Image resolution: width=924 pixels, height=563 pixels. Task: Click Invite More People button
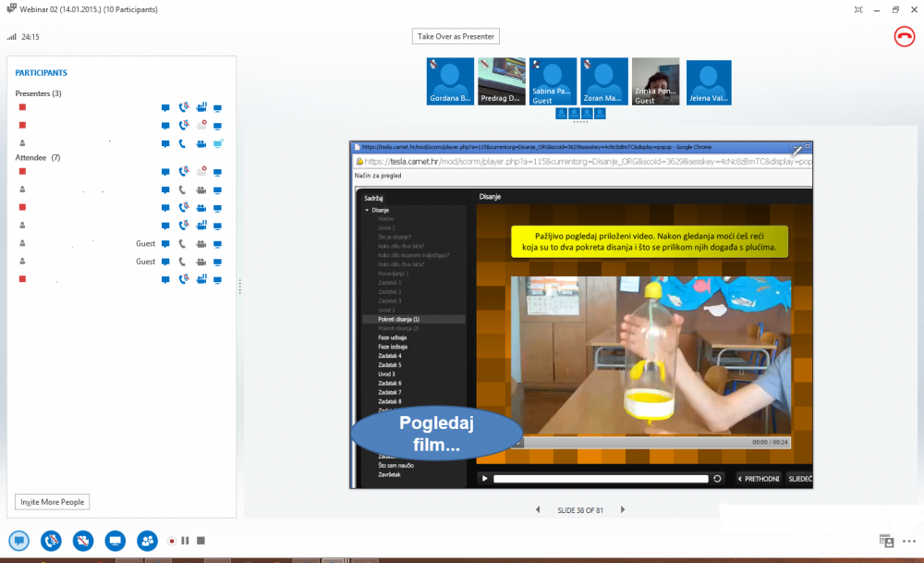pyautogui.click(x=52, y=502)
